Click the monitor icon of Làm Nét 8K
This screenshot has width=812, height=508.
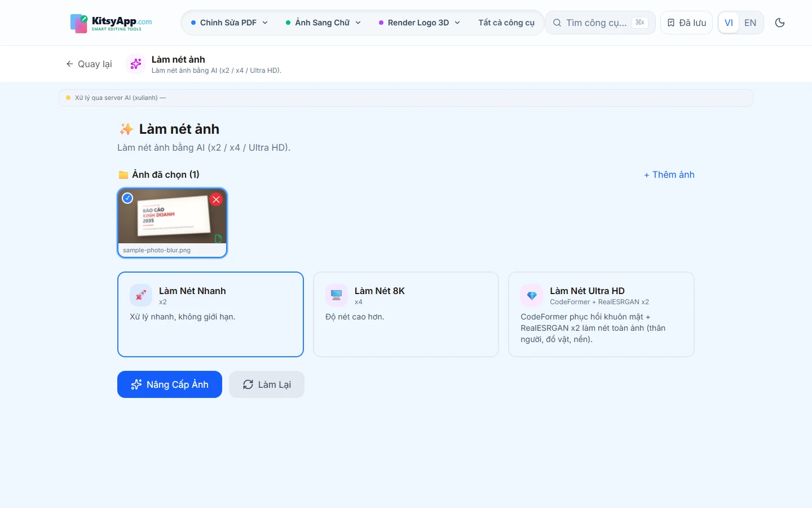coord(337,295)
